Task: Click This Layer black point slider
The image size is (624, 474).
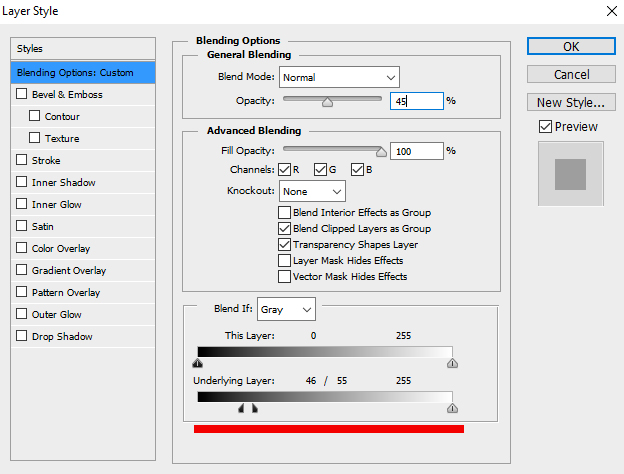Action: point(197,363)
